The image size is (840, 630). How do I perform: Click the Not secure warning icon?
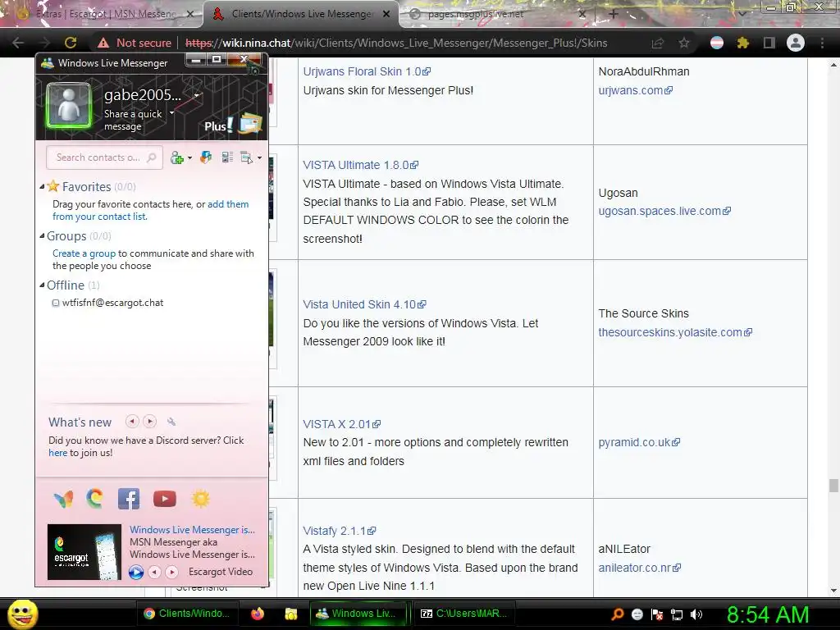click(103, 43)
